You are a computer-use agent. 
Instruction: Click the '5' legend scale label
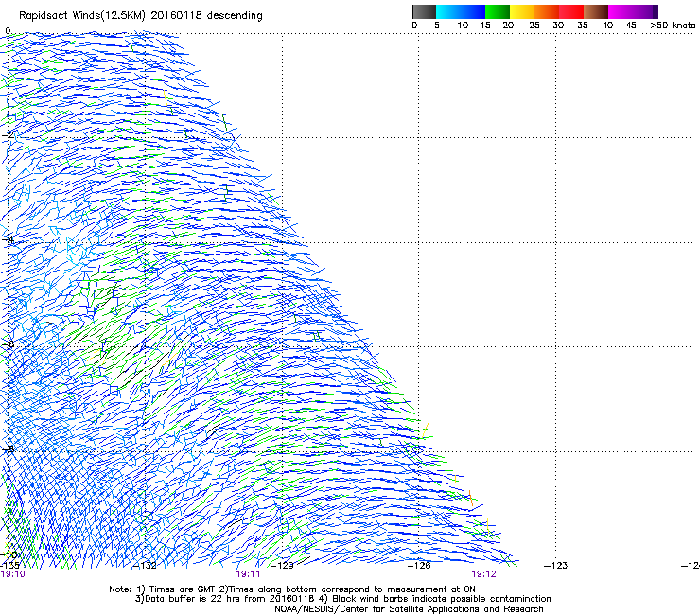[437, 26]
